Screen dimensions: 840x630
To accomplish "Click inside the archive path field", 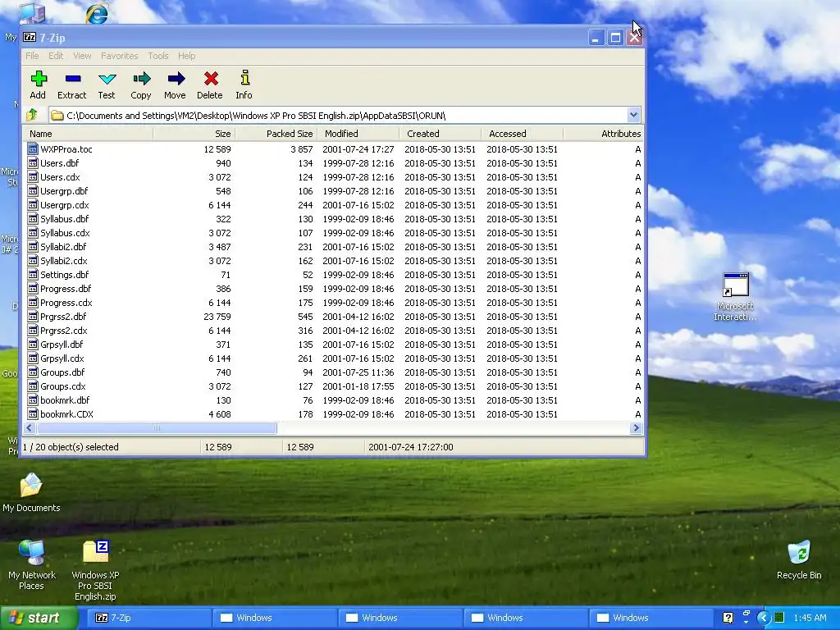I will pos(339,115).
